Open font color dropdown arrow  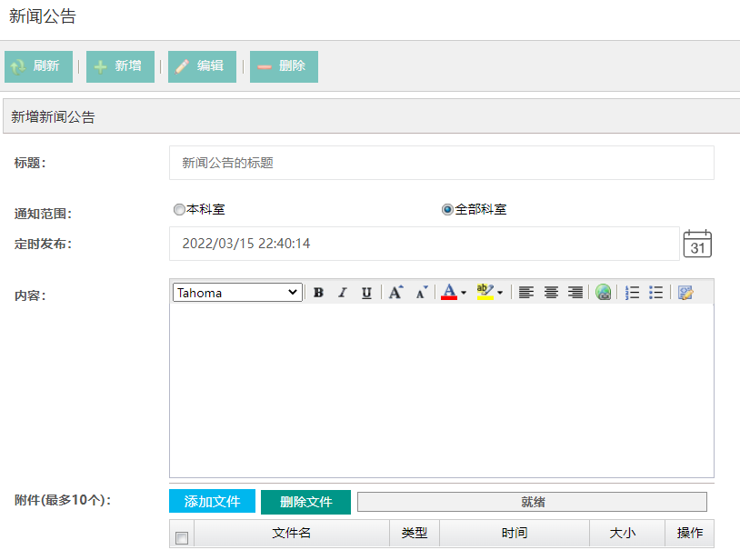click(464, 293)
